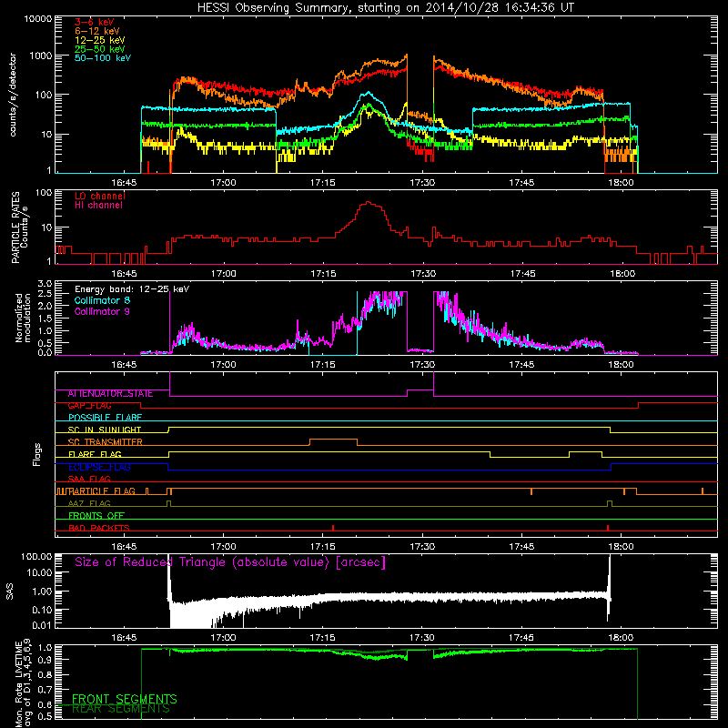Click the 100.00 value on SAS axis
The width and height of the screenshot is (728, 728).
(x=36, y=557)
